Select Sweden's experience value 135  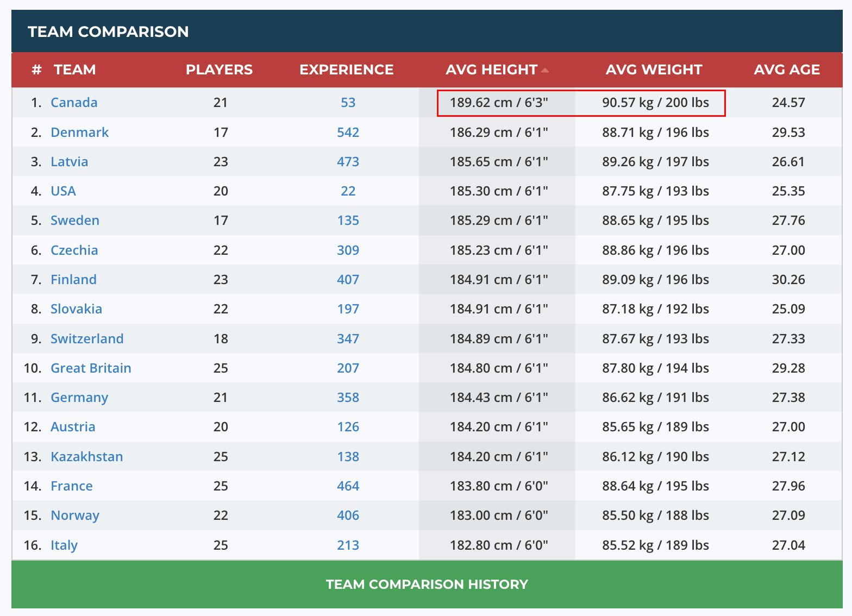(x=348, y=221)
